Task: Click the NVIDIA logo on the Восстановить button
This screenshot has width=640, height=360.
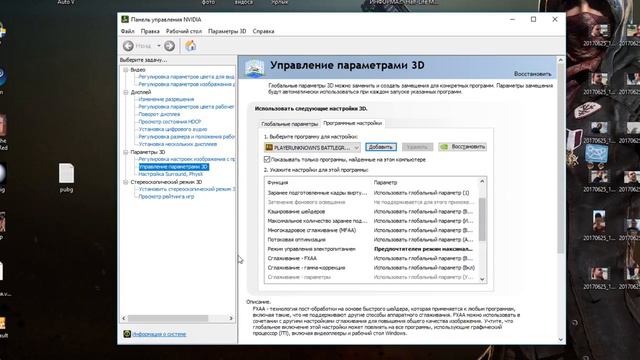Action: tap(444, 147)
